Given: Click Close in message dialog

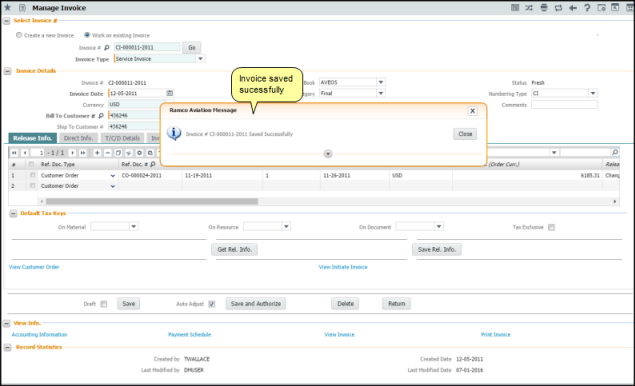Looking at the screenshot, I should pyautogui.click(x=465, y=134).
